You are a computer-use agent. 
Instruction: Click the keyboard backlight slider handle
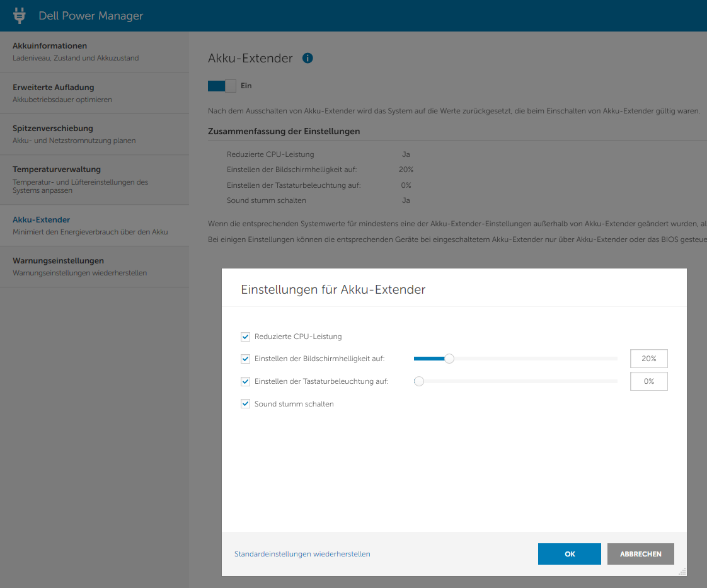click(419, 381)
